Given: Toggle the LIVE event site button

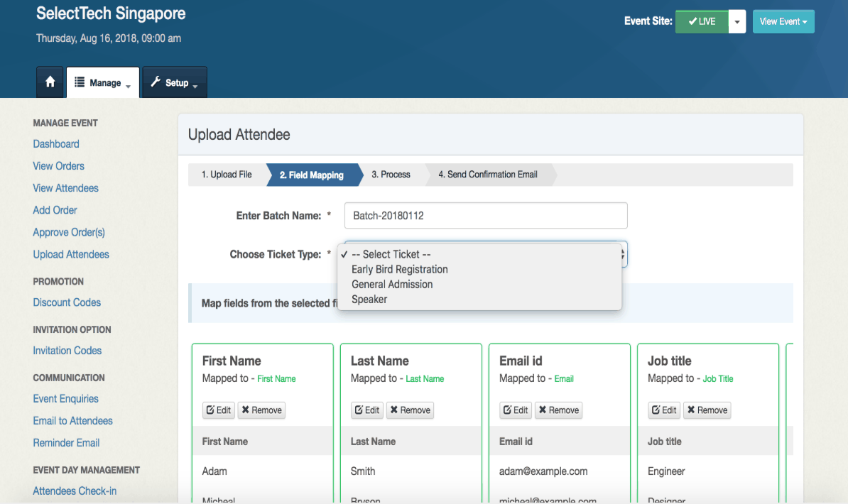Looking at the screenshot, I should pyautogui.click(x=702, y=21).
